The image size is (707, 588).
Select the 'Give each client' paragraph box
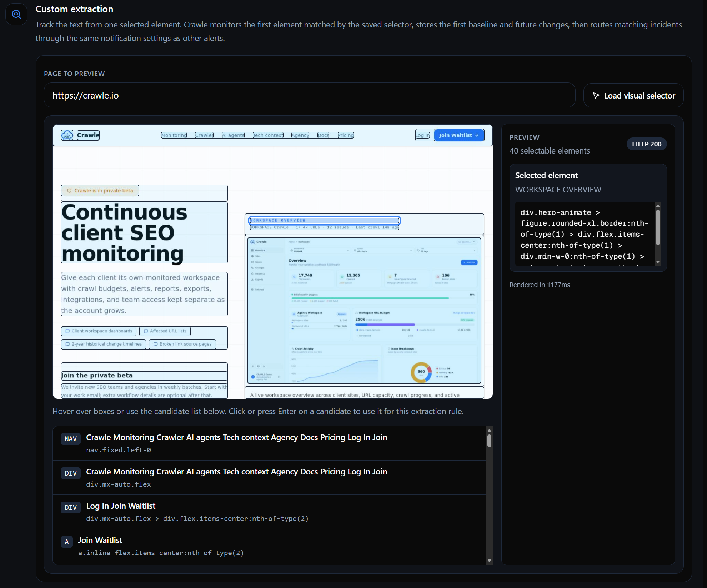click(144, 294)
